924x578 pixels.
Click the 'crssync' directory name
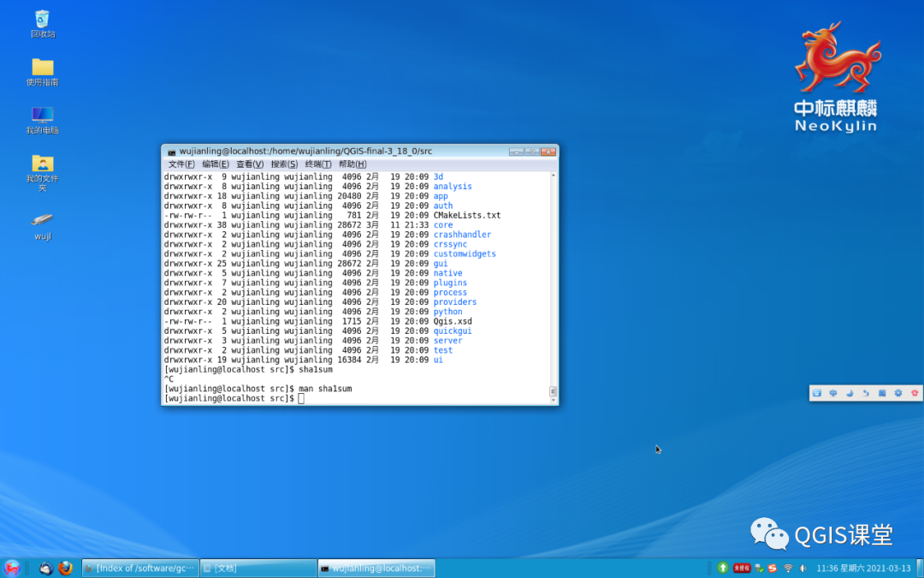pyautogui.click(x=450, y=244)
